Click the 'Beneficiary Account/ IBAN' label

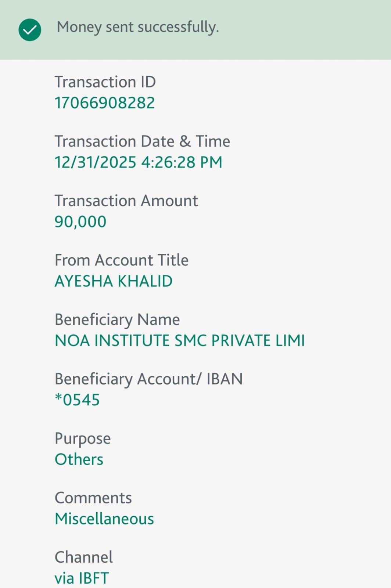click(148, 379)
